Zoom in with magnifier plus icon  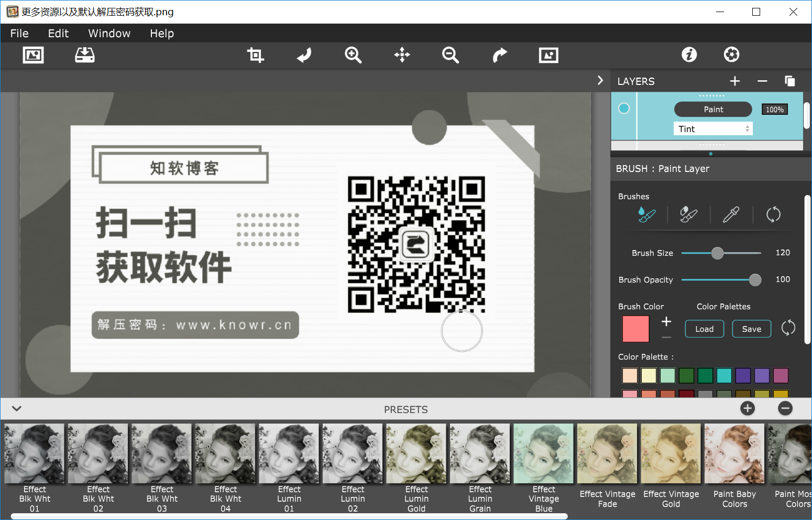[353, 55]
